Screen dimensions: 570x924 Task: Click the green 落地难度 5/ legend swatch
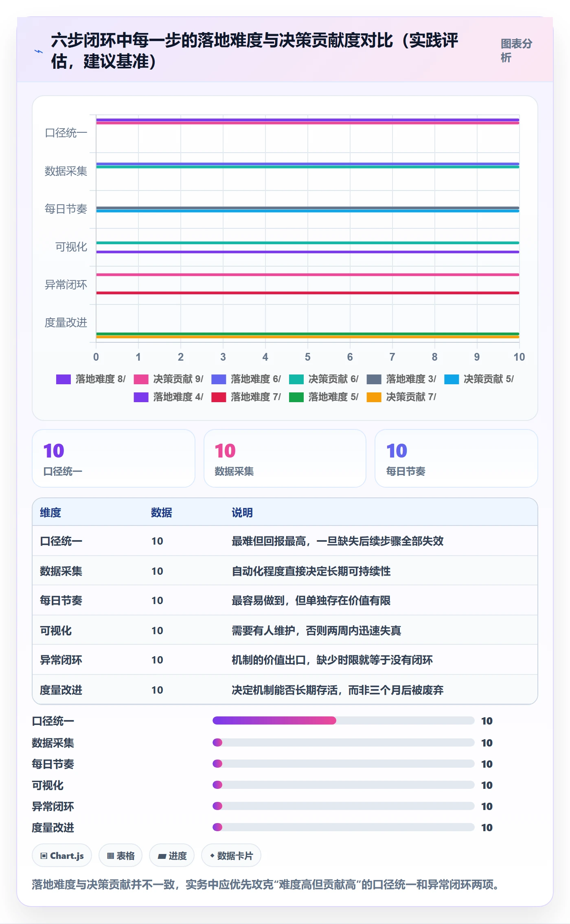[296, 397]
